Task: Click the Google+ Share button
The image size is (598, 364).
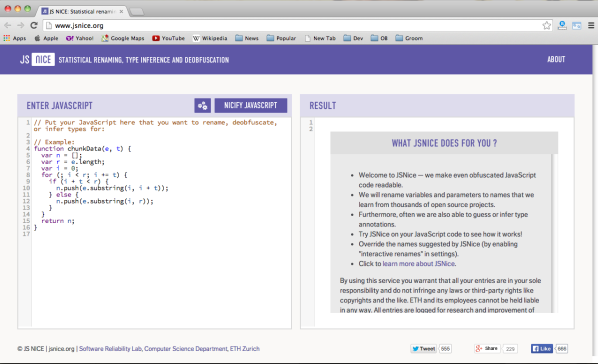Action: coord(487,348)
